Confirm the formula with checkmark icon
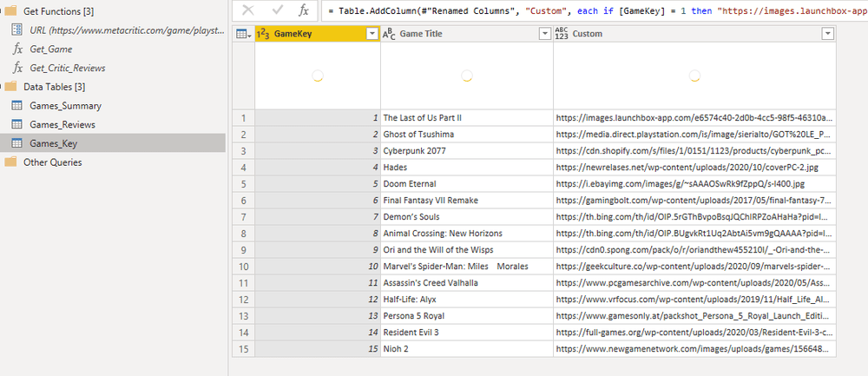Viewport: 868px width, 376px height. [278, 10]
